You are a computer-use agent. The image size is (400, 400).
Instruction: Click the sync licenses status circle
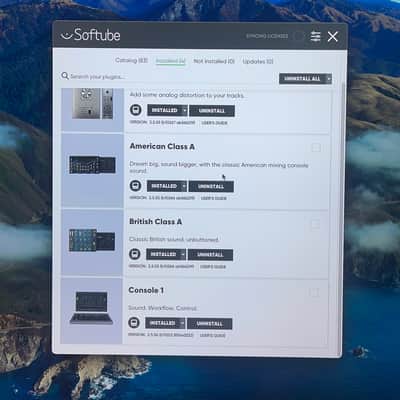click(299, 36)
